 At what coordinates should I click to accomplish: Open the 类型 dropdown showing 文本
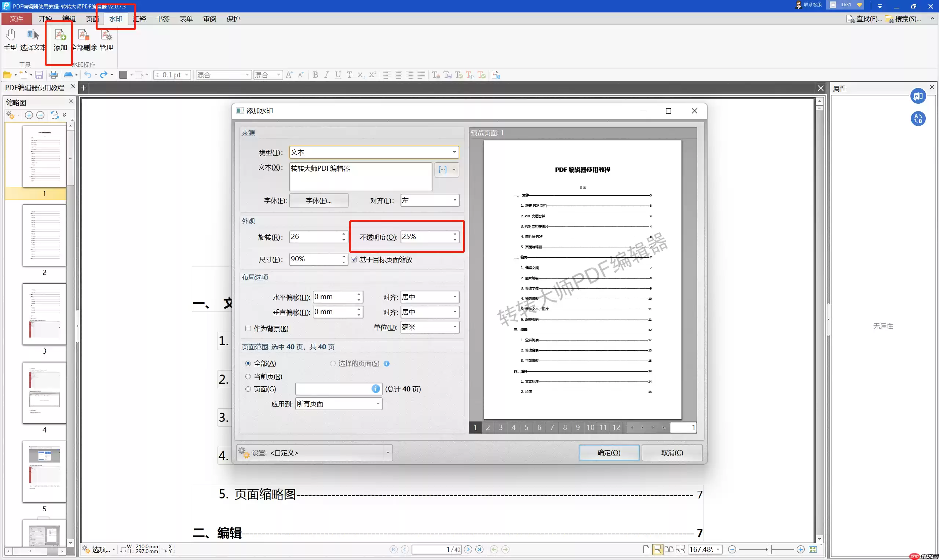click(374, 152)
